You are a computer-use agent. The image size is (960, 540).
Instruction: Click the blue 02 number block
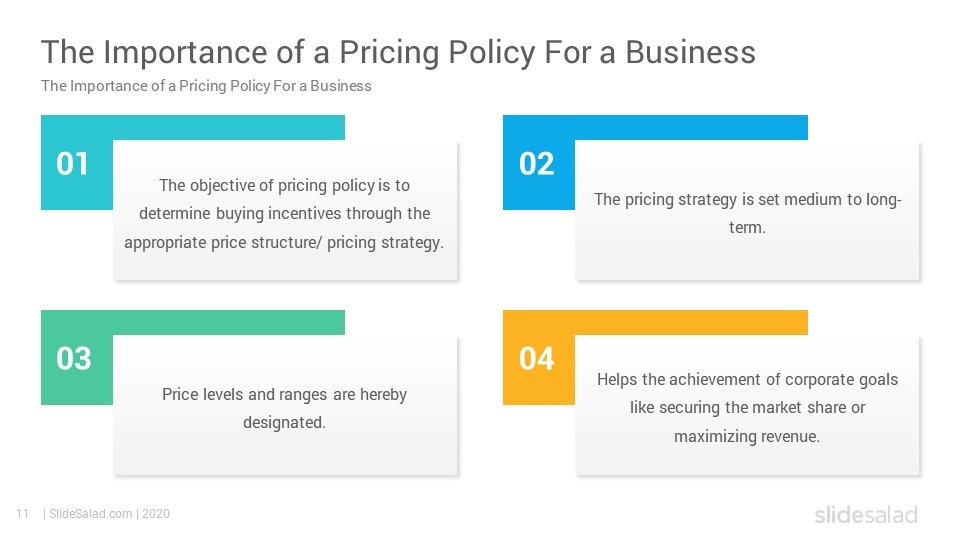tap(537, 164)
